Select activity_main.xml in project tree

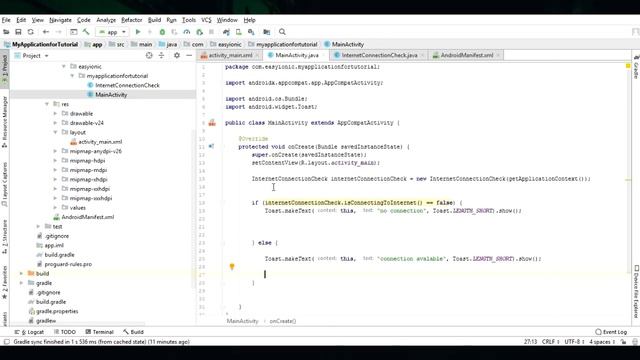point(100,142)
